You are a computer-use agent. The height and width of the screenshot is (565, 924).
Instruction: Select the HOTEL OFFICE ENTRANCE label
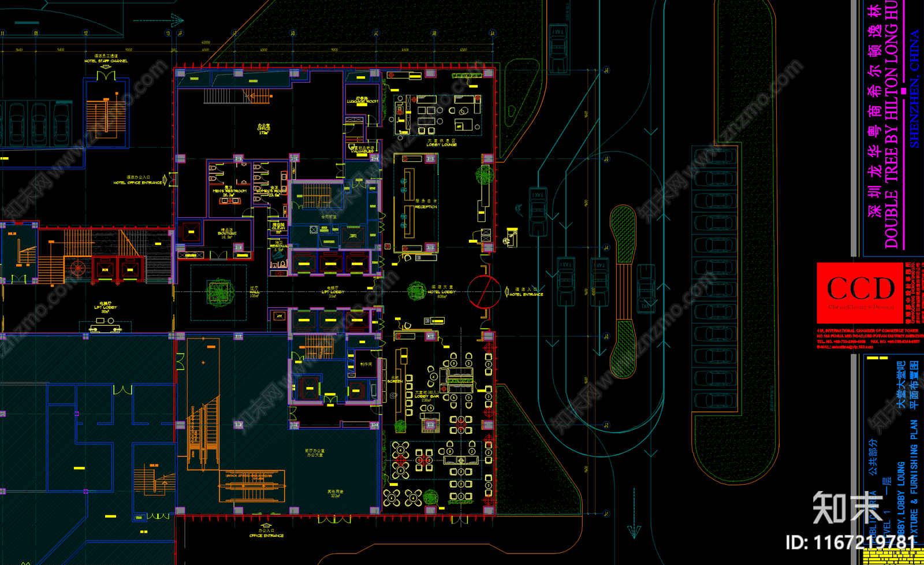click(137, 183)
